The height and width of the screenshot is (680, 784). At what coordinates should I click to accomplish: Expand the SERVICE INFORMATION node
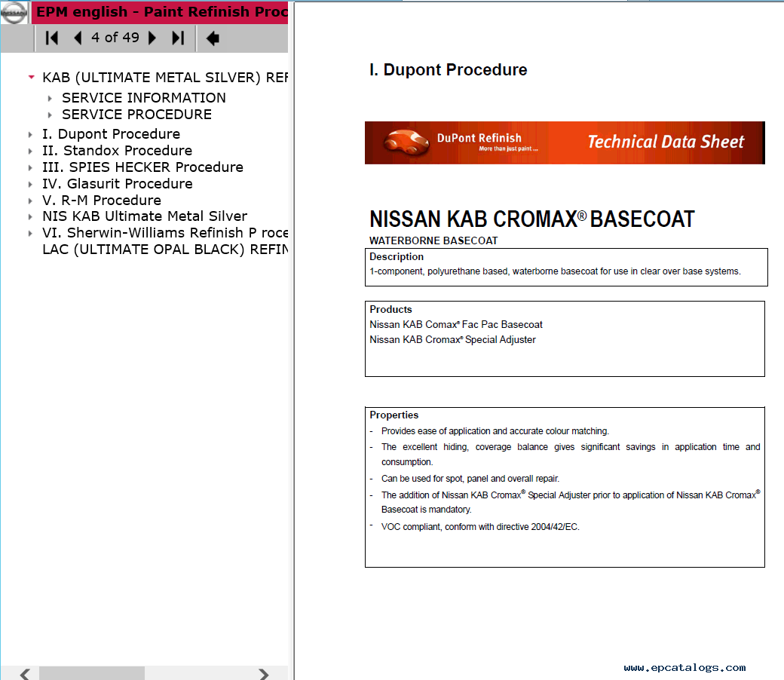point(50,98)
